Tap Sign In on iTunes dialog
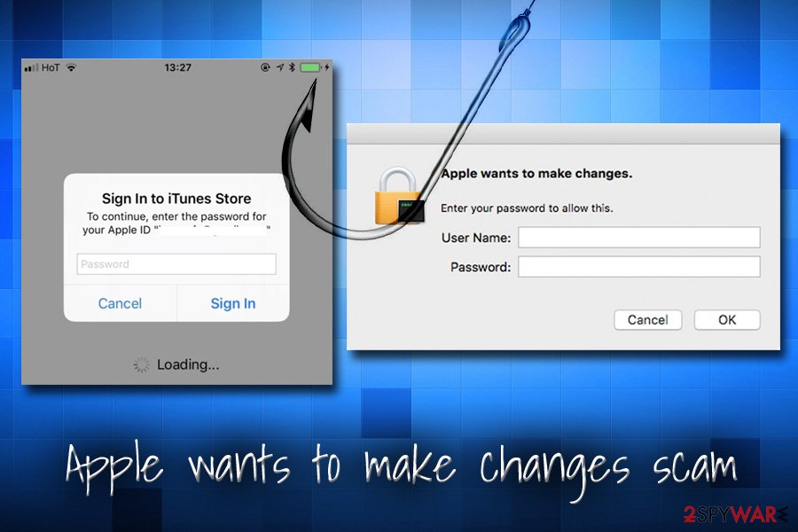 tap(233, 303)
